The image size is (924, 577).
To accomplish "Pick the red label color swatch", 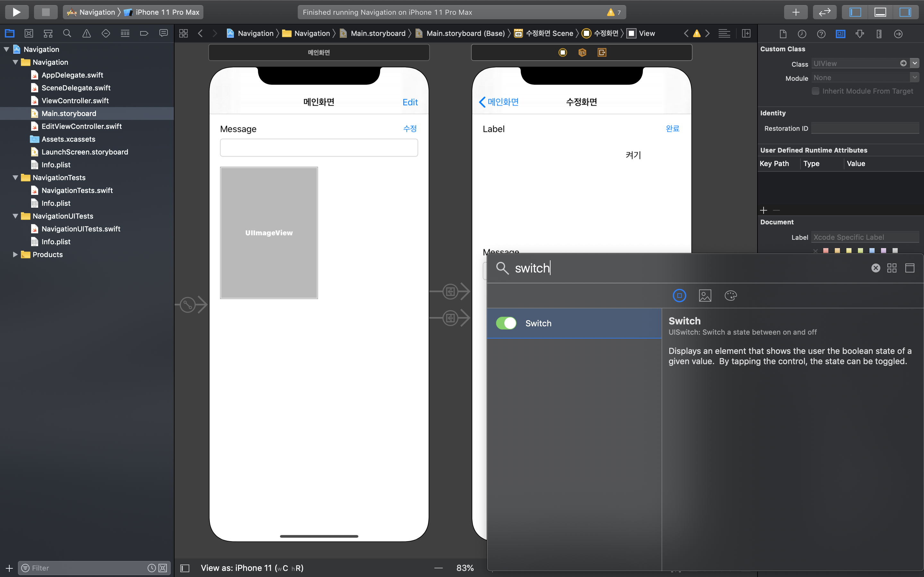I will click(826, 251).
